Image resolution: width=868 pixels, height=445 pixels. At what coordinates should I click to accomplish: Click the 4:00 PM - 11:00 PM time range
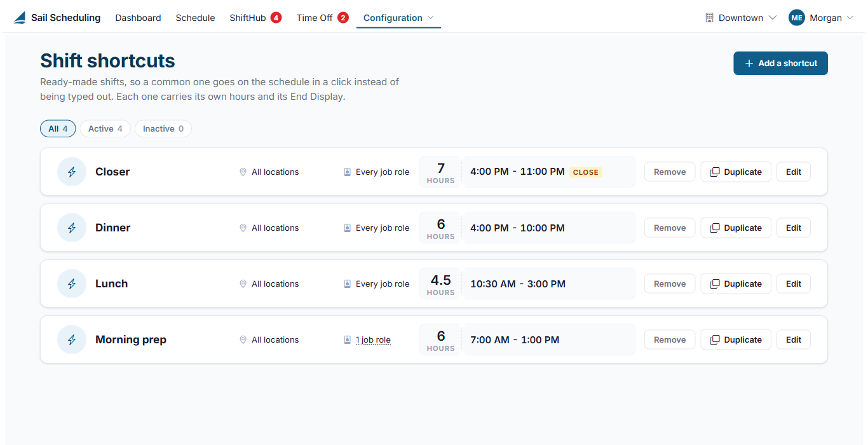(x=517, y=172)
